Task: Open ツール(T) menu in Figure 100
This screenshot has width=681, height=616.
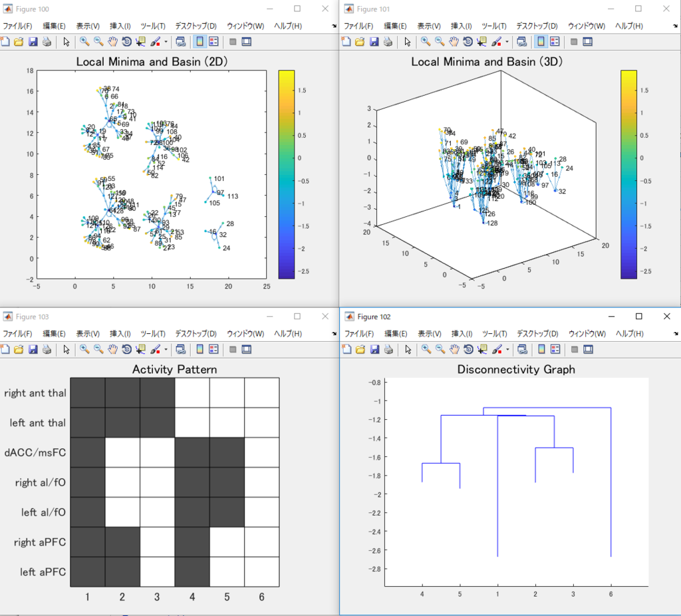Action: tap(153, 26)
